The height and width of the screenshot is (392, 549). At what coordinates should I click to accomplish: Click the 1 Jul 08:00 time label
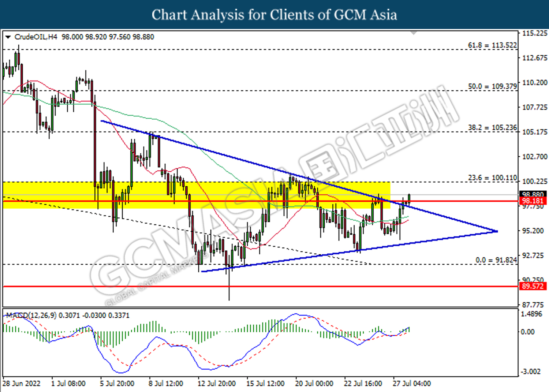tap(68, 384)
